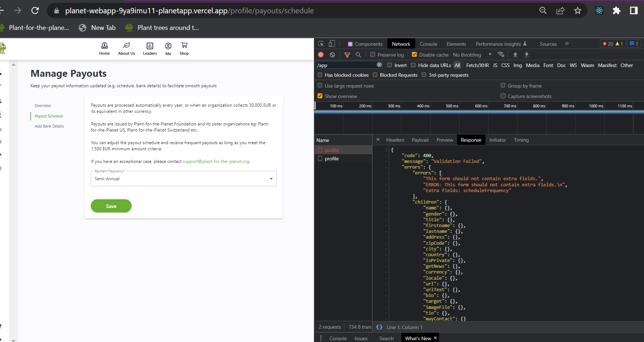The image size is (644, 342).
Task: Check the Invert filter box
Action: [390, 65]
